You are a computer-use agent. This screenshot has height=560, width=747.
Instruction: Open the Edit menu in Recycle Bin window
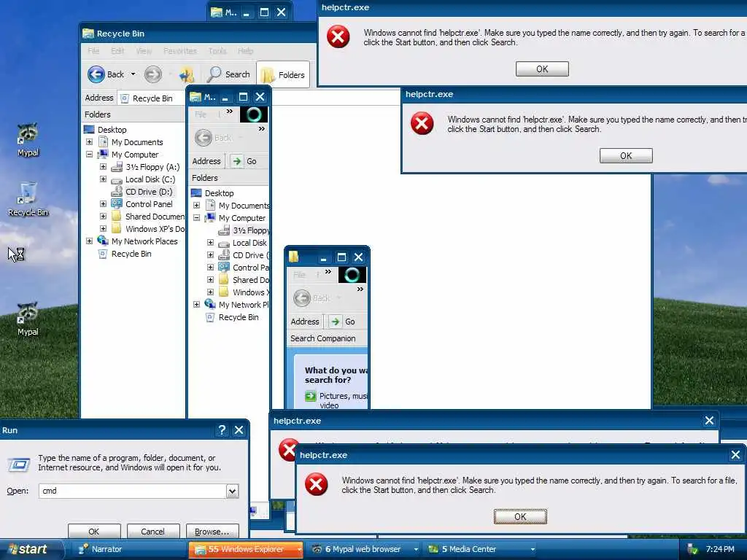(x=117, y=50)
